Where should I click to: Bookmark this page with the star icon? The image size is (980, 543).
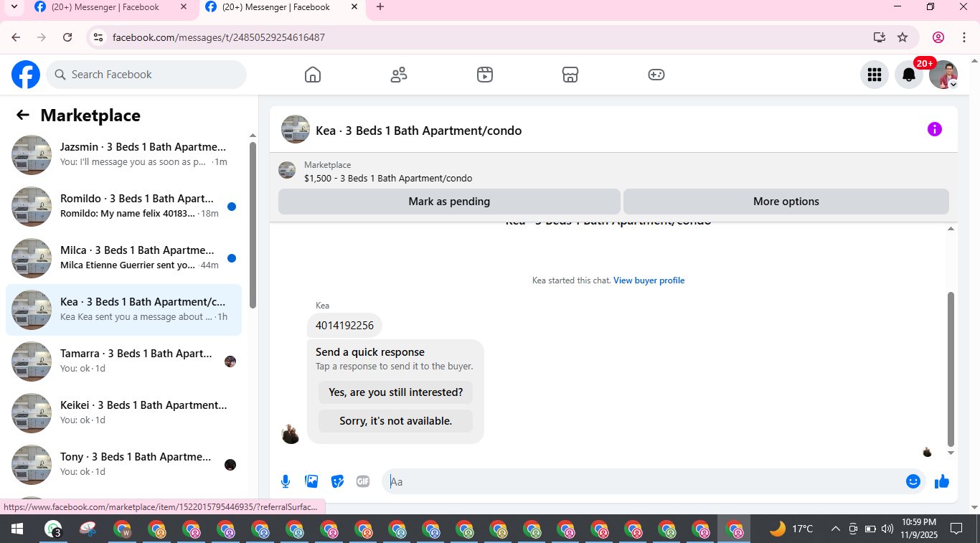pyautogui.click(x=903, y=37)
